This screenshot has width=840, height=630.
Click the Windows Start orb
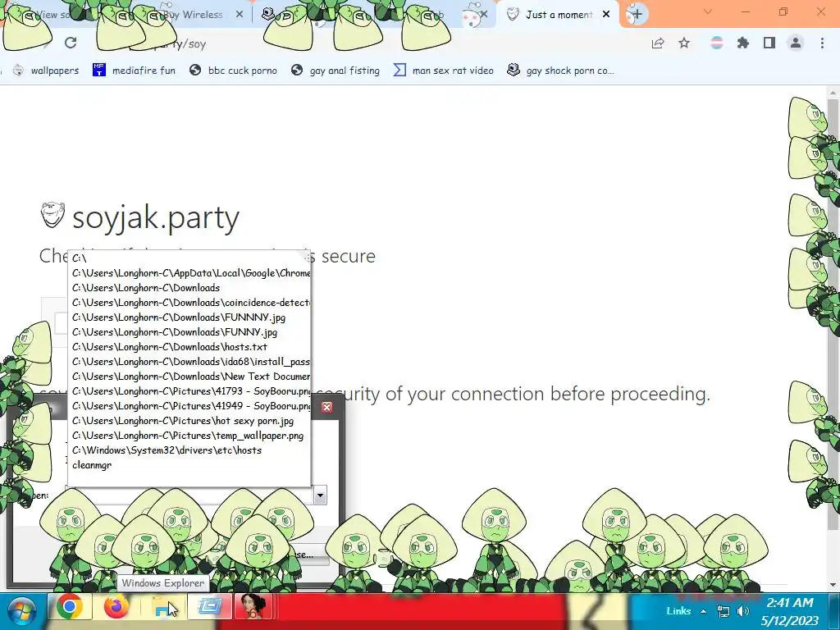click(x=22, y=611)
